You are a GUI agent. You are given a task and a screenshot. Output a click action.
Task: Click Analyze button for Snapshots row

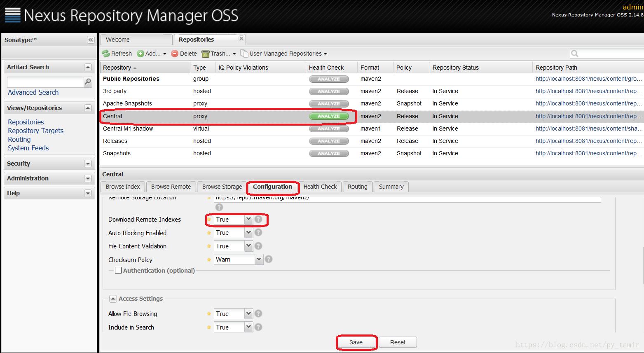pyautogui.click(x=329, y=153)
